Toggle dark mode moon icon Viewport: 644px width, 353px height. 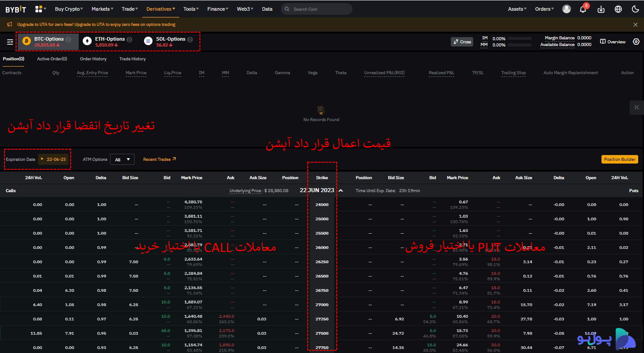pyautogui.click(x=636, y=9)
